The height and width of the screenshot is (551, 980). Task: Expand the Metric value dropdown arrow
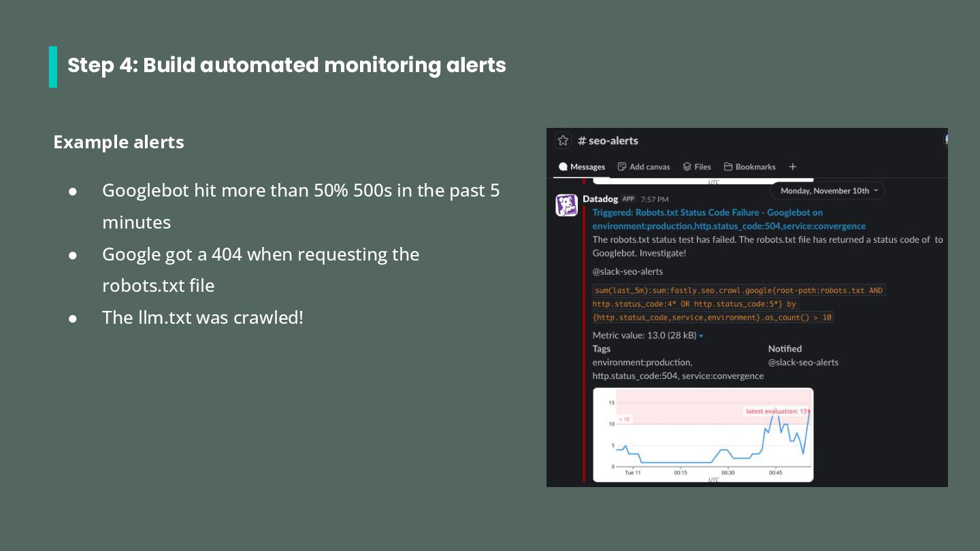701,336
